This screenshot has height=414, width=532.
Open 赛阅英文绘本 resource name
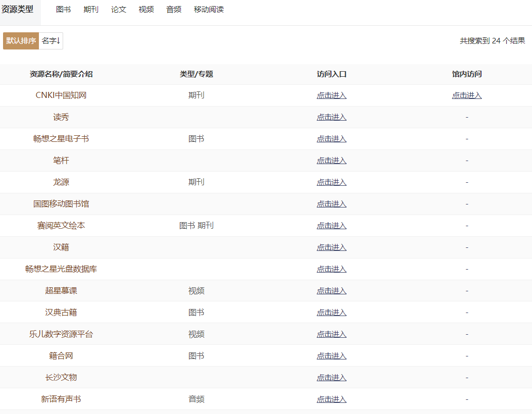[61, 226]
